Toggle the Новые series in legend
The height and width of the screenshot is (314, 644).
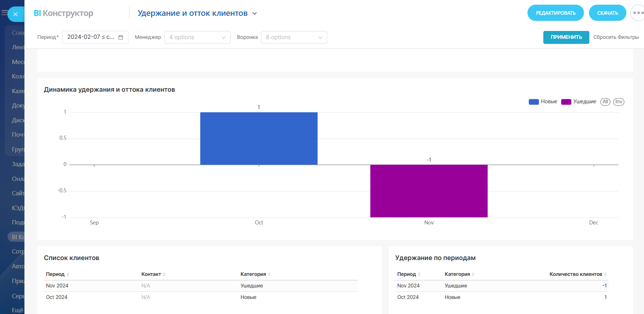543,102
